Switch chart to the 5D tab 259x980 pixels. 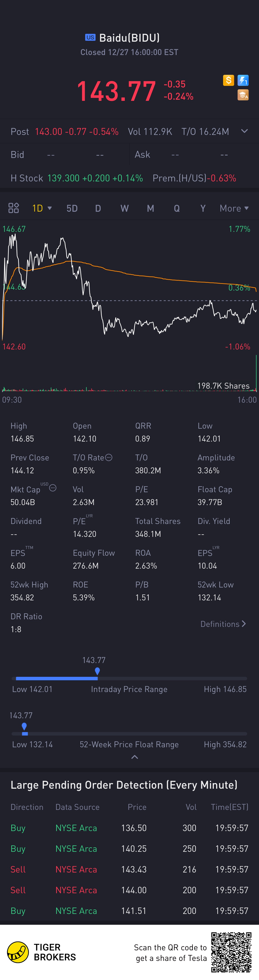[72, 208]
